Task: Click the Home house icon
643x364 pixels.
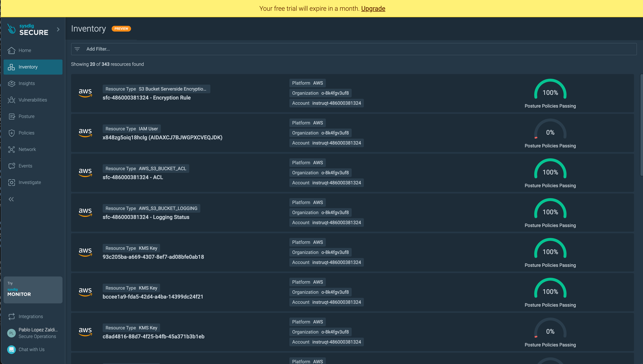Action: coord(11,51)
